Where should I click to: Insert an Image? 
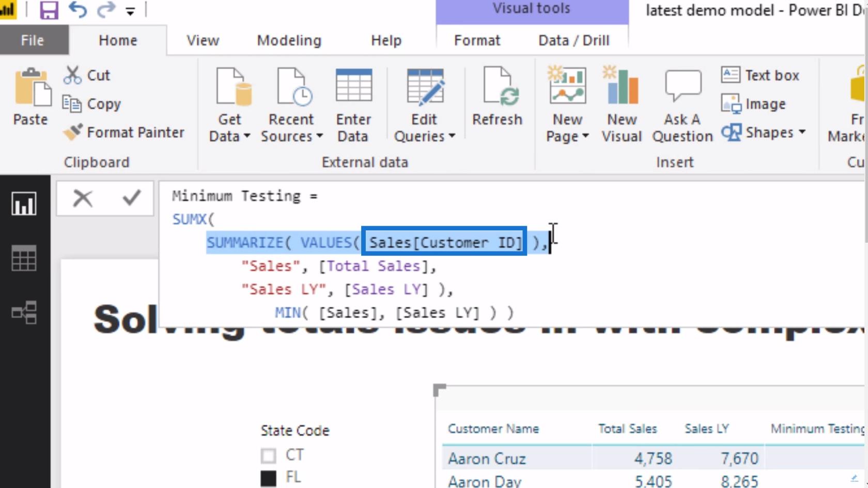tap(753, 104)
